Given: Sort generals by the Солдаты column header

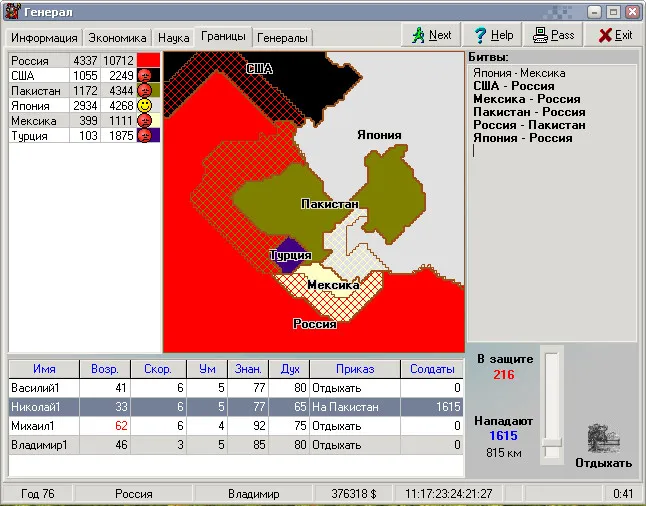Looking at the screenshot, I should (432, 368).
